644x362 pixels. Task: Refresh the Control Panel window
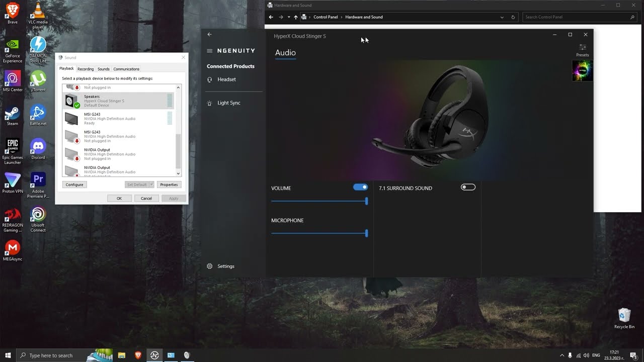(513, 17)
